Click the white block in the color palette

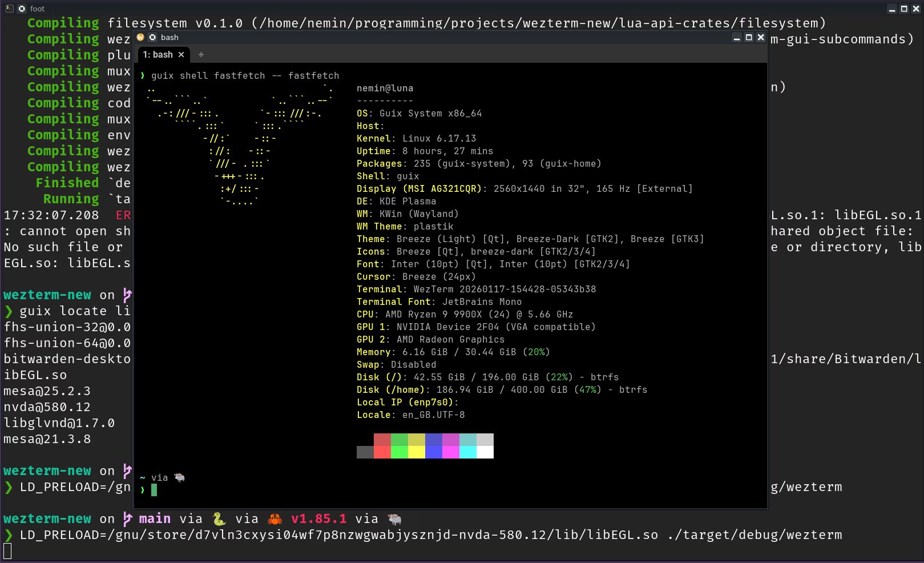[x=486, y=452]
